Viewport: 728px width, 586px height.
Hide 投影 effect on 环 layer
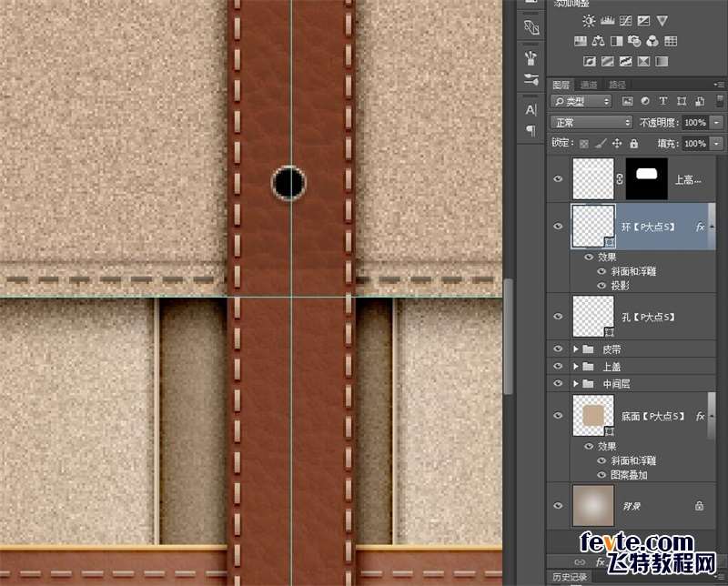pyautogui.click(x=602, y=286)
